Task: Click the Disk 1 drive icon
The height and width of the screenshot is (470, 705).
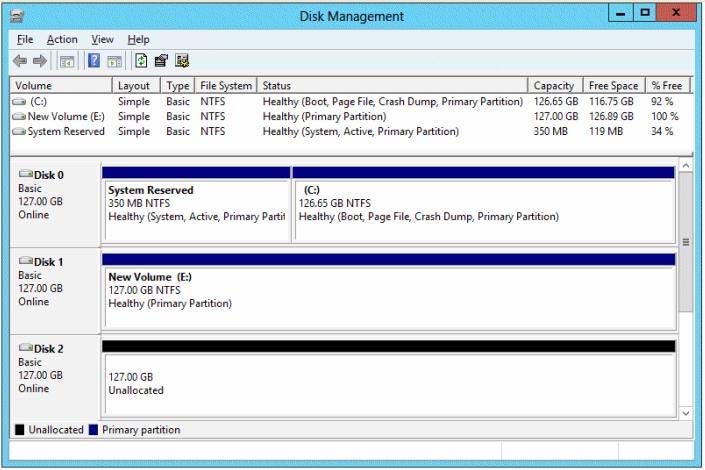Action: (x=26, y=260)
